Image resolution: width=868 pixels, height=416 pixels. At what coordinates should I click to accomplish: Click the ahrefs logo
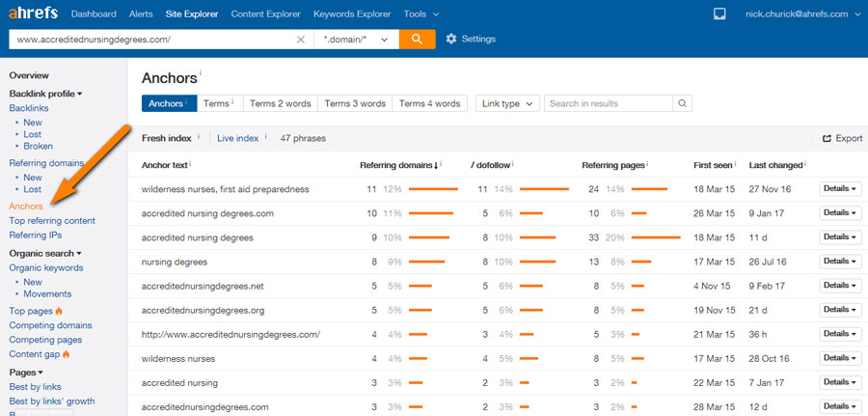pos(33,14)
